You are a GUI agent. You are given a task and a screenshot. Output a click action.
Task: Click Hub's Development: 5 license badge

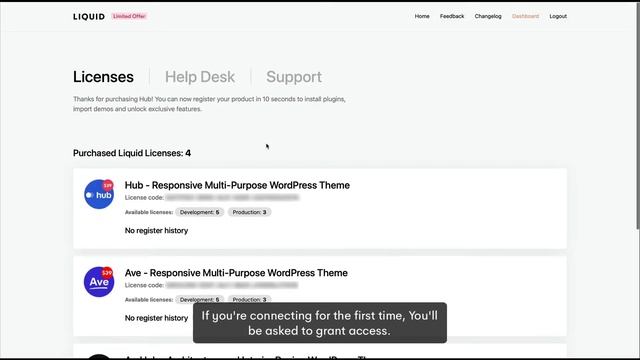[x=199, y=212]
